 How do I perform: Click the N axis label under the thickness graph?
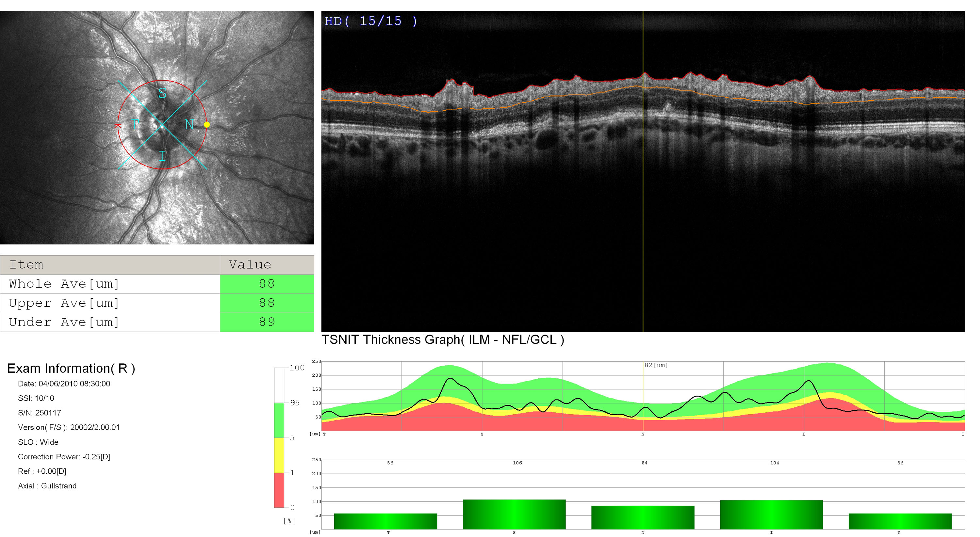pyautogui.click(x=643, y=434)
